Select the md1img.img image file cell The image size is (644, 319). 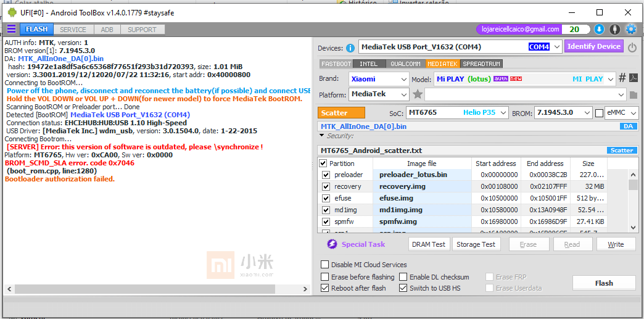click(422, 210)
